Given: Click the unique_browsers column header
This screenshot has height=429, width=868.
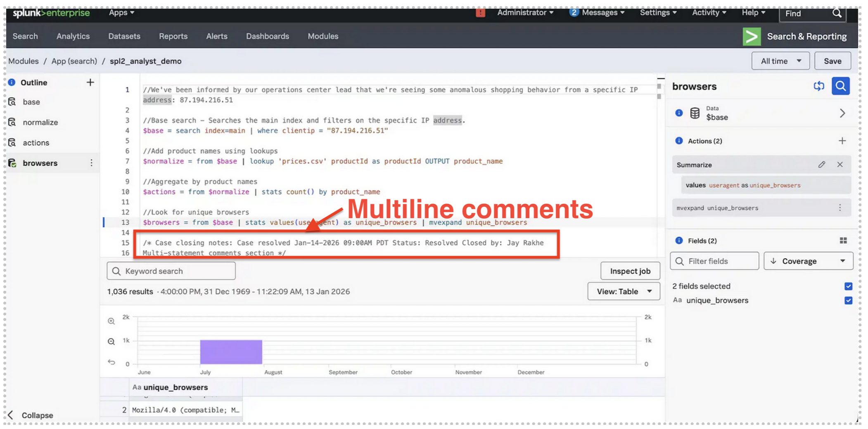Looking at the screenshot, I should pos(185,387).
